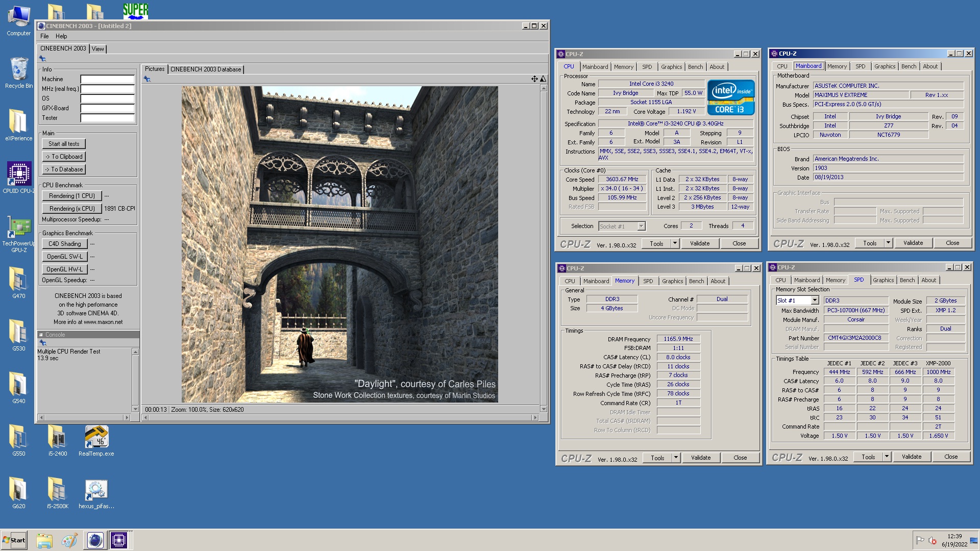Open the G550 folder icon

click(x=18, y=440)
